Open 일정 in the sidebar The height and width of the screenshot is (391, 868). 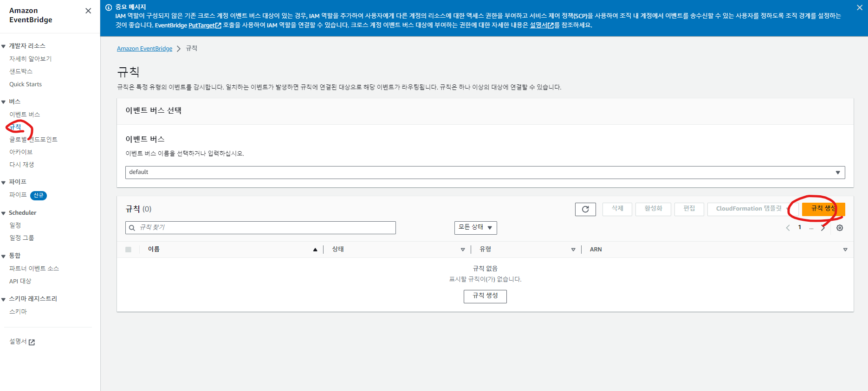point(15,225)
